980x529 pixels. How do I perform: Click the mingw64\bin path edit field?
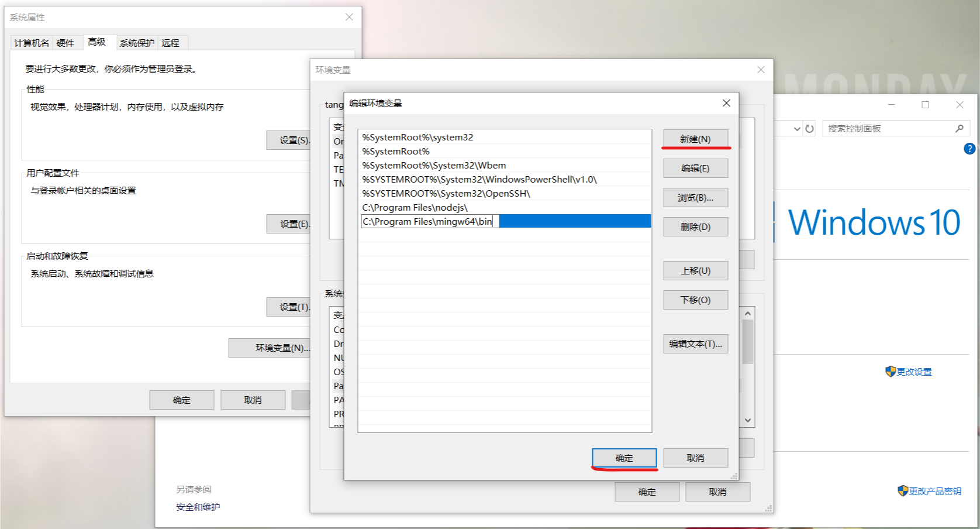(430, 221)
